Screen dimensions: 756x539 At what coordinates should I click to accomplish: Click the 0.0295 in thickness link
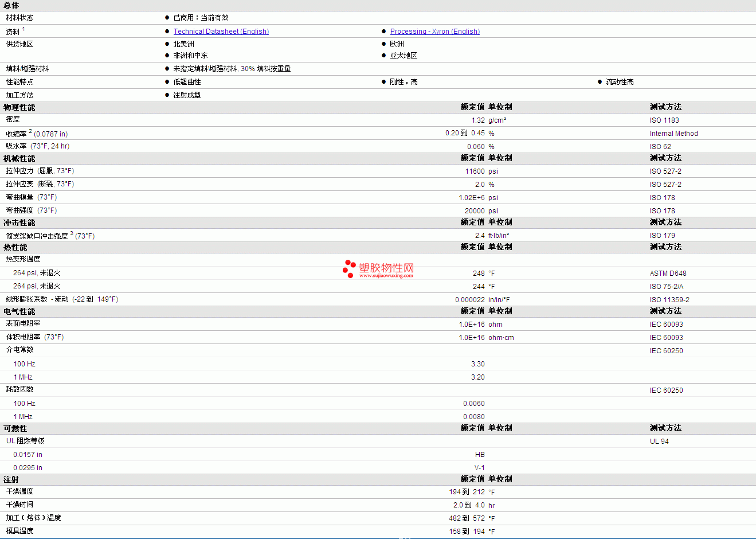coord(28,468)
